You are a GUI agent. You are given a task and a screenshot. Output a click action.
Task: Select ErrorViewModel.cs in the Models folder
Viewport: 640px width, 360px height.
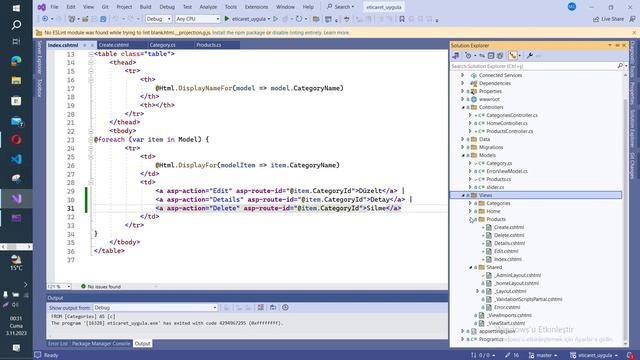pyautogui.click(x=507, y=171)
